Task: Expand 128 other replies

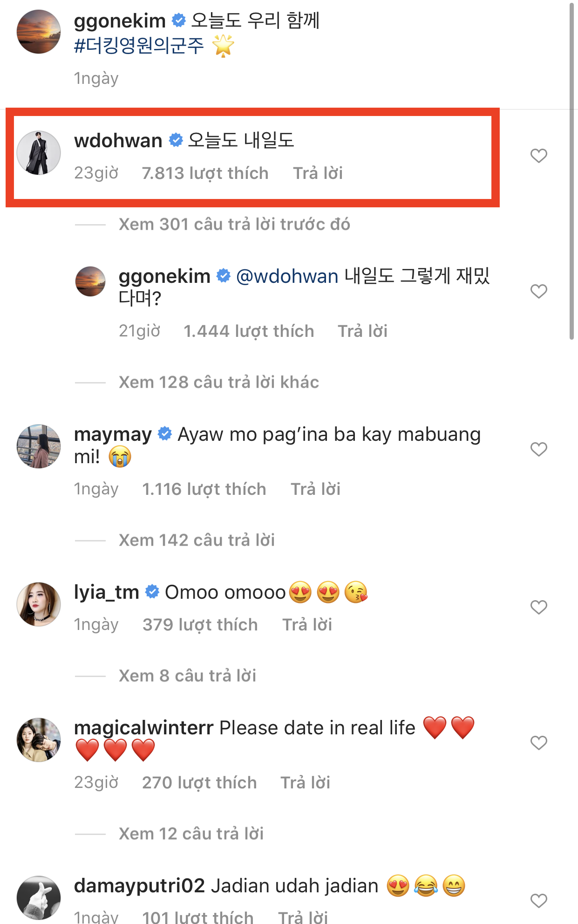Action: coord(219,382)
